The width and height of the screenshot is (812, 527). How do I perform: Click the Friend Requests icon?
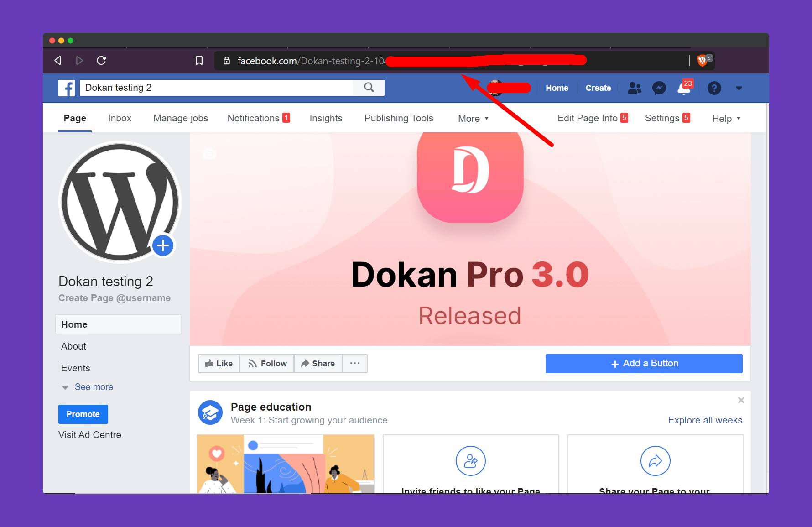[634, 88]
